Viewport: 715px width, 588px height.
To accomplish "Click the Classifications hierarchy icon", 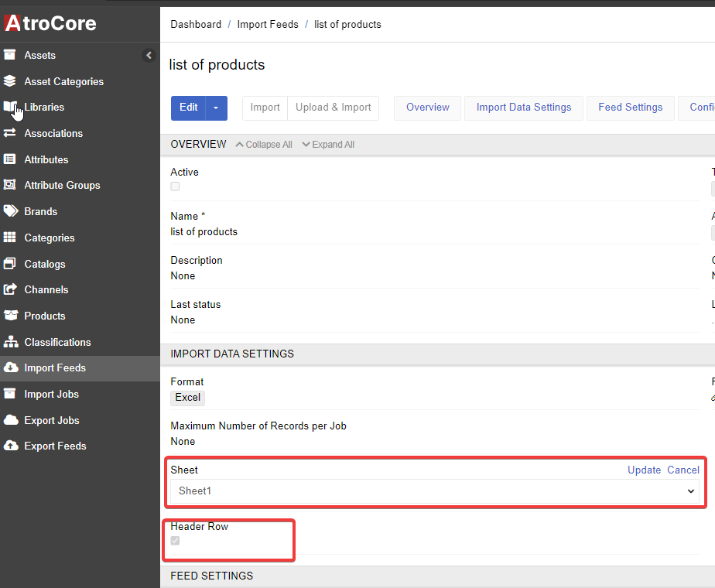I will click(10, 342).
